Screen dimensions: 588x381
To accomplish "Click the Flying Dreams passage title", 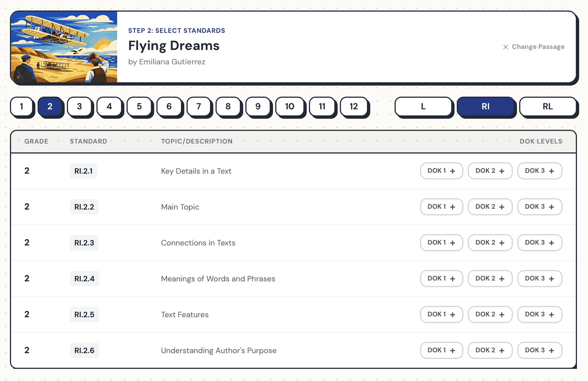I will pos(174,46).
